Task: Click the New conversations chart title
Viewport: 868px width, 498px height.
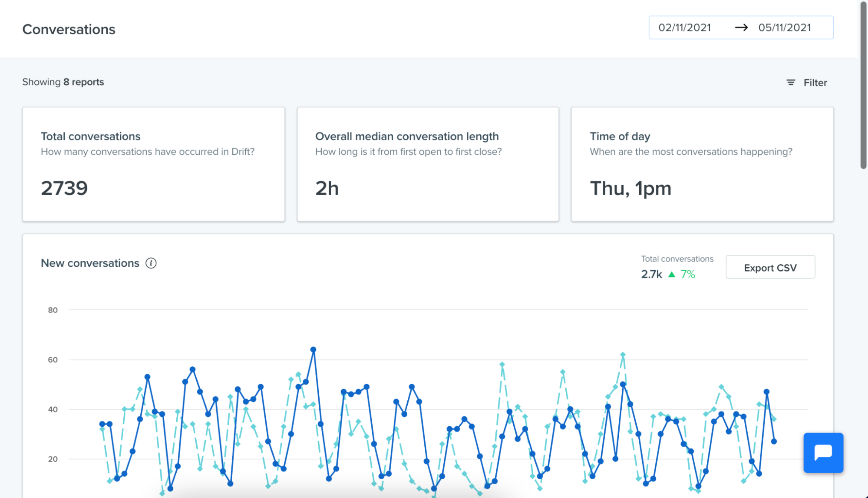Action: pos(90,263)
